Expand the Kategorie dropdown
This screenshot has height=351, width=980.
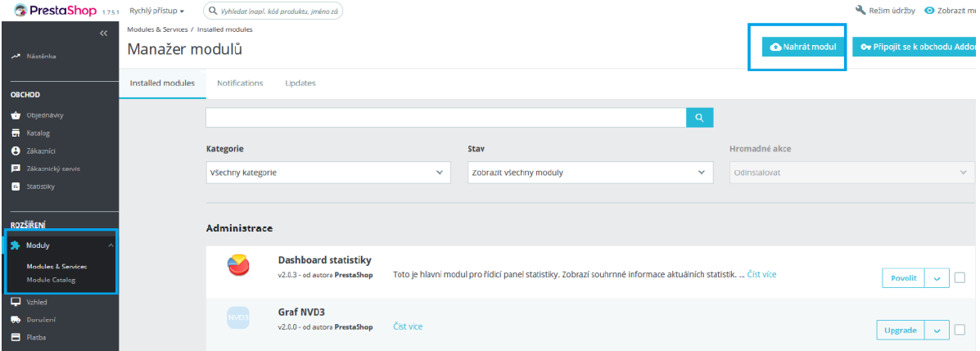pyautogui.click(x=327, y=173)
